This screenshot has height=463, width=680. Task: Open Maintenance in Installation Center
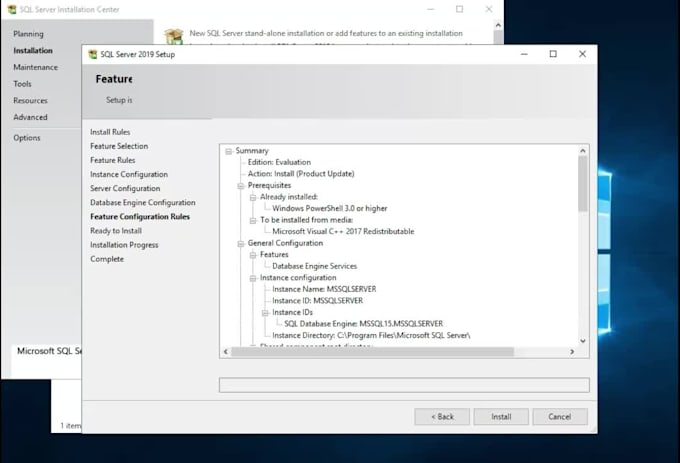point(36,67)
